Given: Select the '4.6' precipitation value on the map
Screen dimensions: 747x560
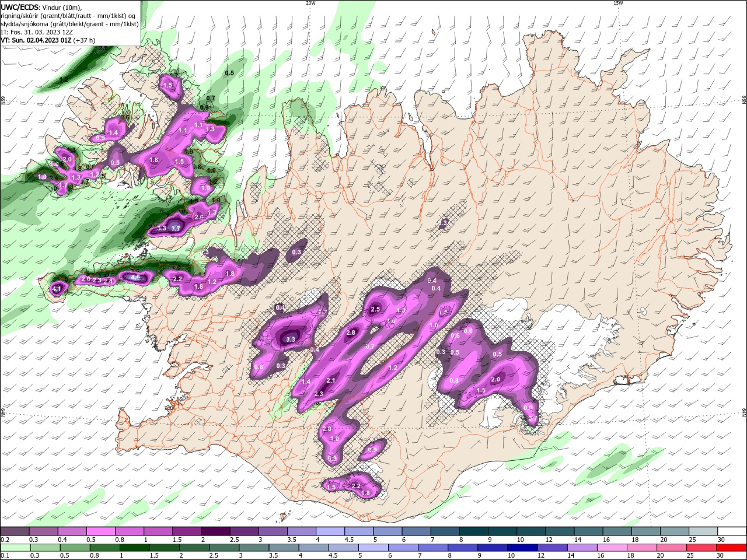Looking at the screenshot, I should click(x=135, y=277).
